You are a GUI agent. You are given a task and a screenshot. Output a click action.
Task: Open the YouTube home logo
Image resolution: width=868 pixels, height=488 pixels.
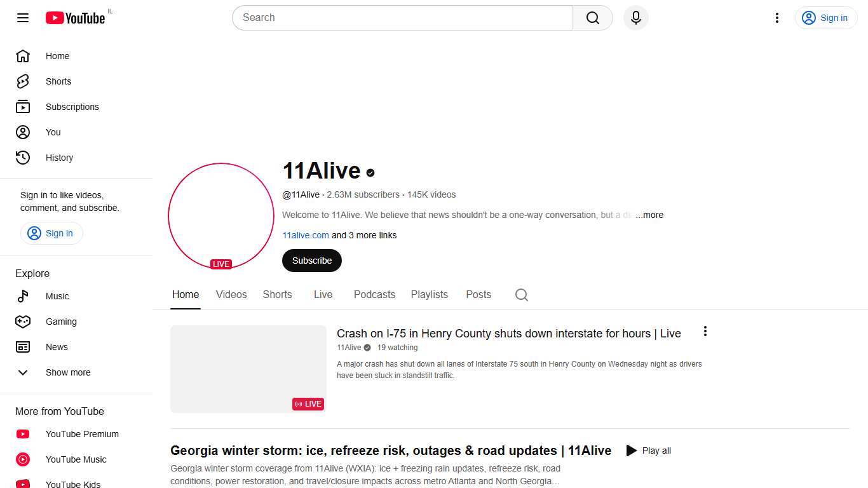tap(75, 18)
